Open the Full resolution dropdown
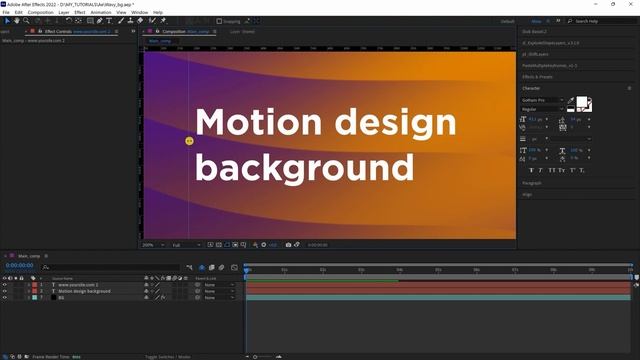 (x=186, y=245)
